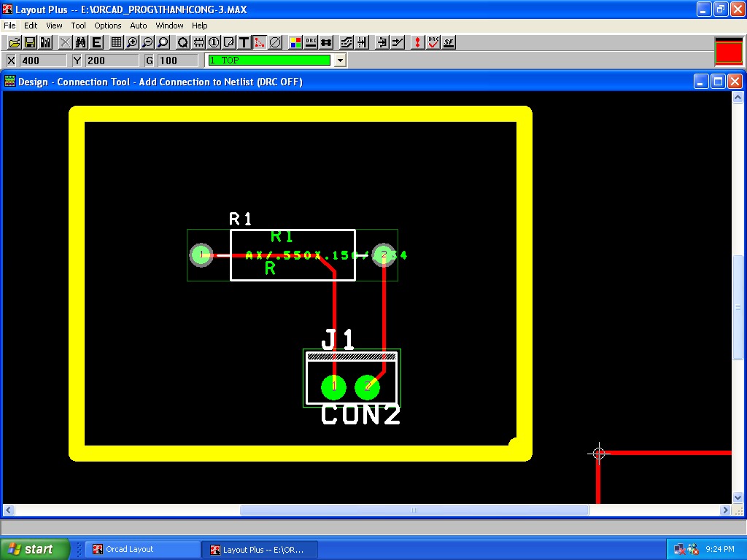Open the Spreadsheet grid icon
This screenshot has height=560, width=747.
click(x=116, y=43)
